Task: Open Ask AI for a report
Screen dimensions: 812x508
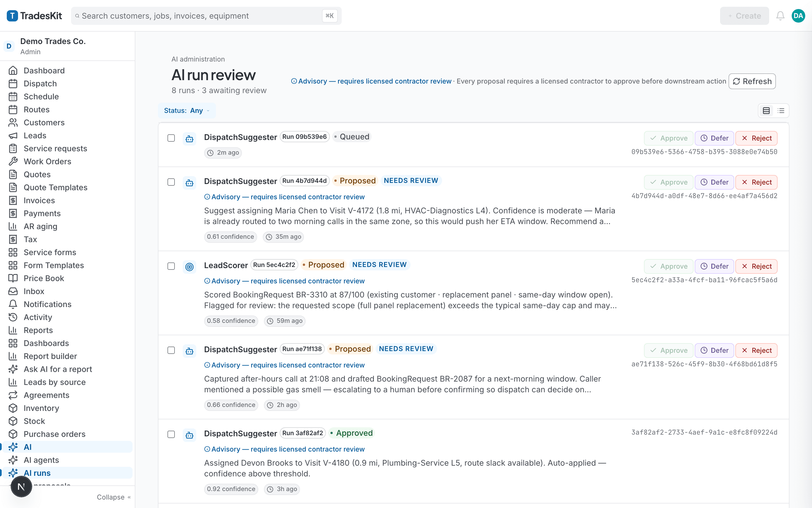Action: [67, 369]
